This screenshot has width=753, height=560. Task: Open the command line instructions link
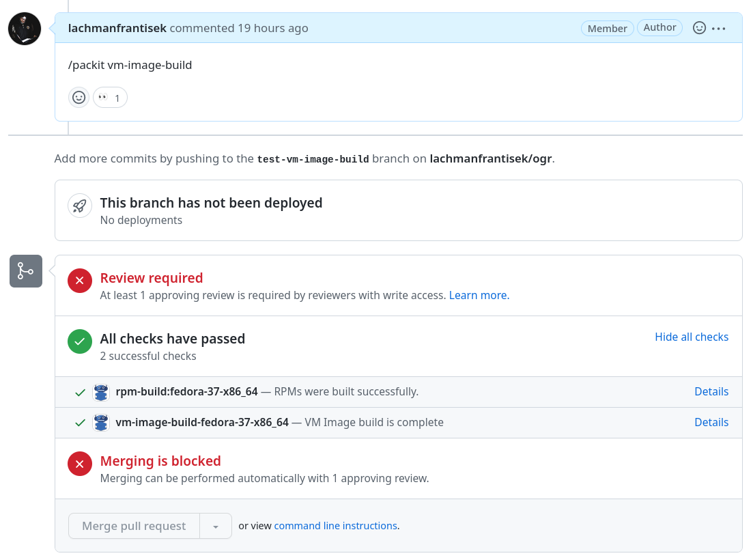[x=335, y=526]
